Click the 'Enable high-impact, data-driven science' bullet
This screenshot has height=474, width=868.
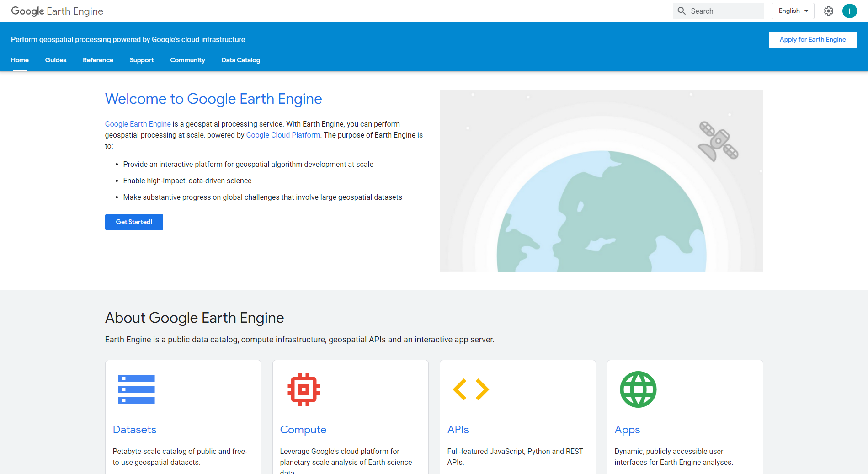pos(187,181)
